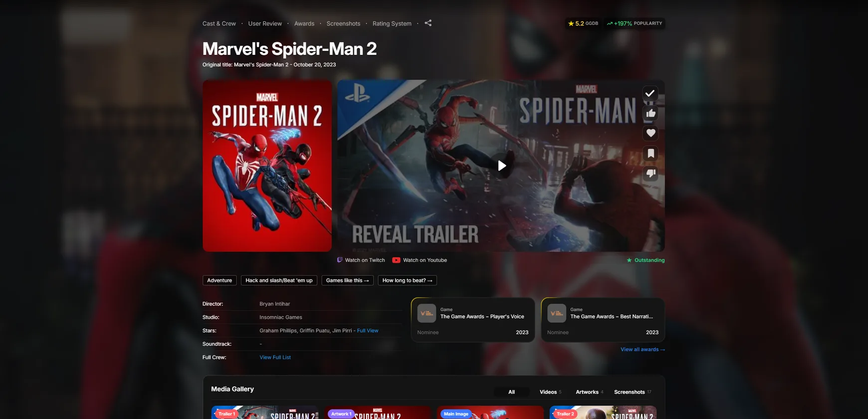Click the YouTube icon below the trailer
Image resolution: width=868 pixels, height=419 pixels.
tap(396, 260)
